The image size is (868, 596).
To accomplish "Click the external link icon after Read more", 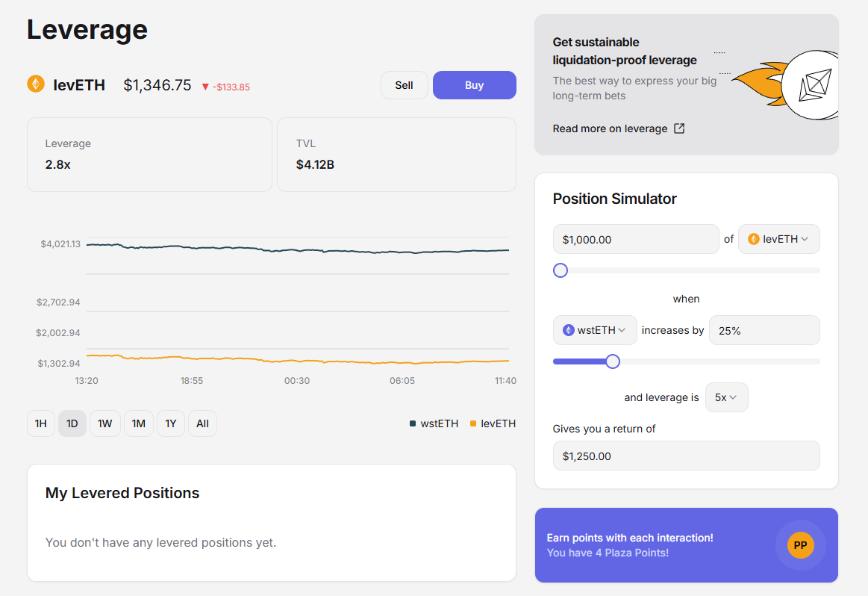I will 679,128.
